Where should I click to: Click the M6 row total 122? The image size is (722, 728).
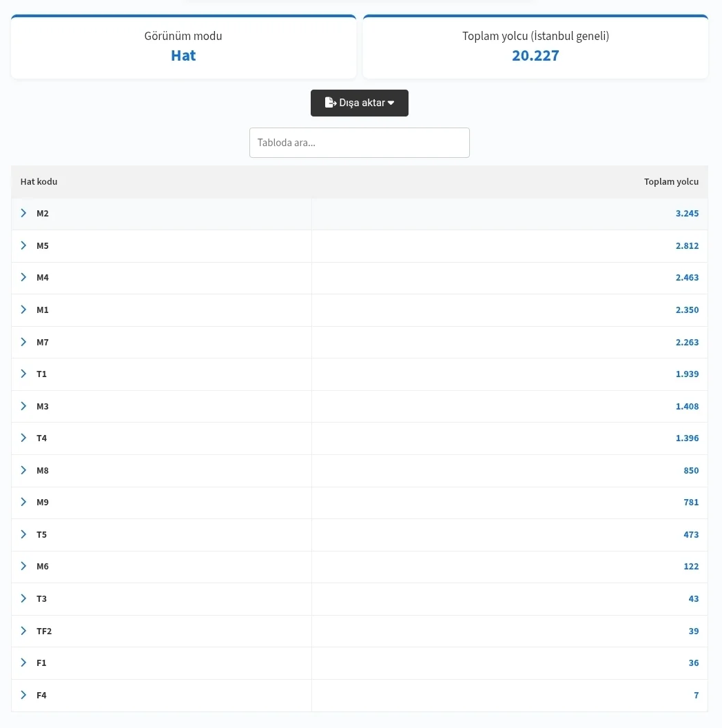tap(691, 567)
